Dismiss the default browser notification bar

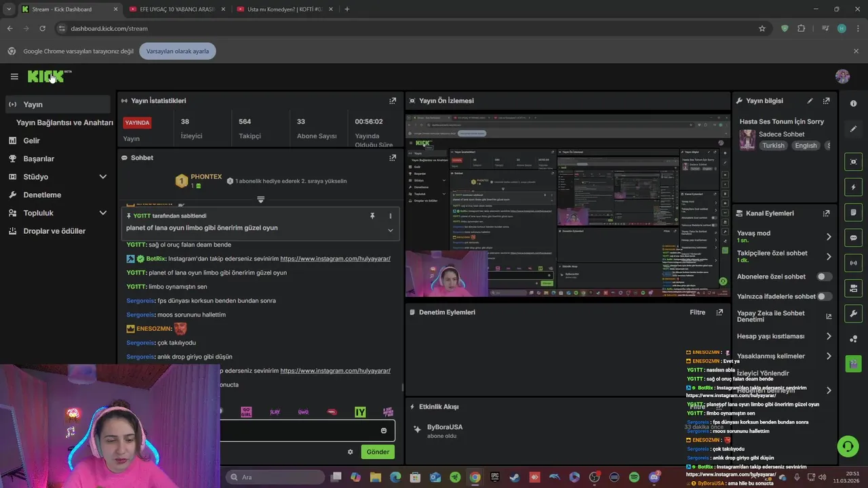coord(856,51)
